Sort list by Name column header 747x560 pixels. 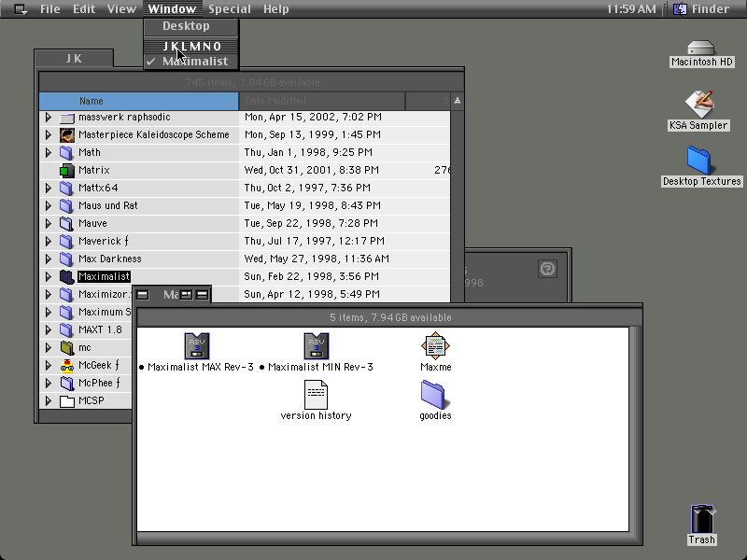(x=138, y=101)
